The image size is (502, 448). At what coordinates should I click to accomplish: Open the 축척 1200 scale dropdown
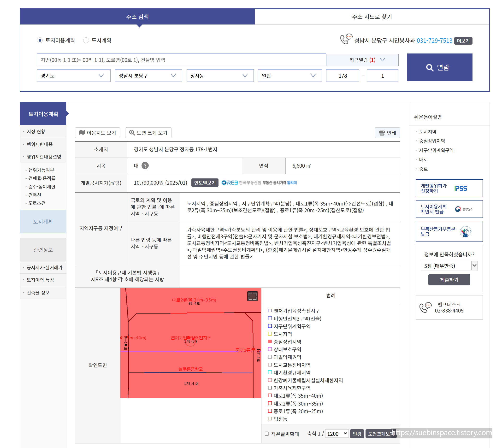click(337, 433)
